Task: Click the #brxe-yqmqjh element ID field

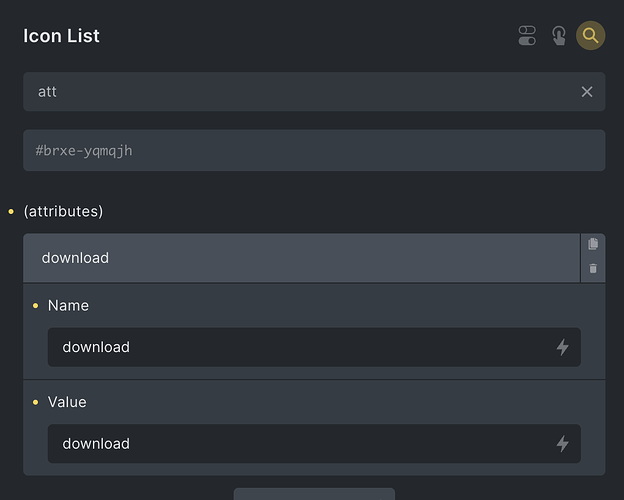Action: pyautogui.click(x=314, y=150)
